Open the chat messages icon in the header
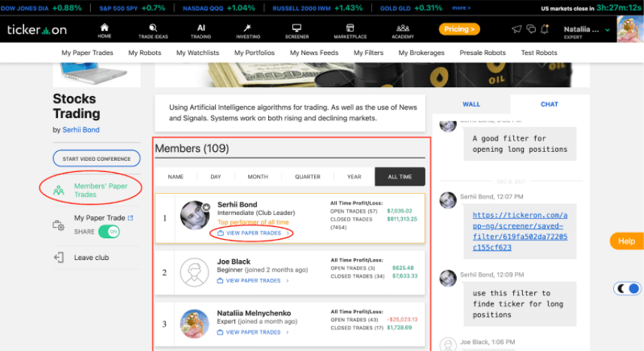Viewport: 644px width, 351px height. (531, 29)
